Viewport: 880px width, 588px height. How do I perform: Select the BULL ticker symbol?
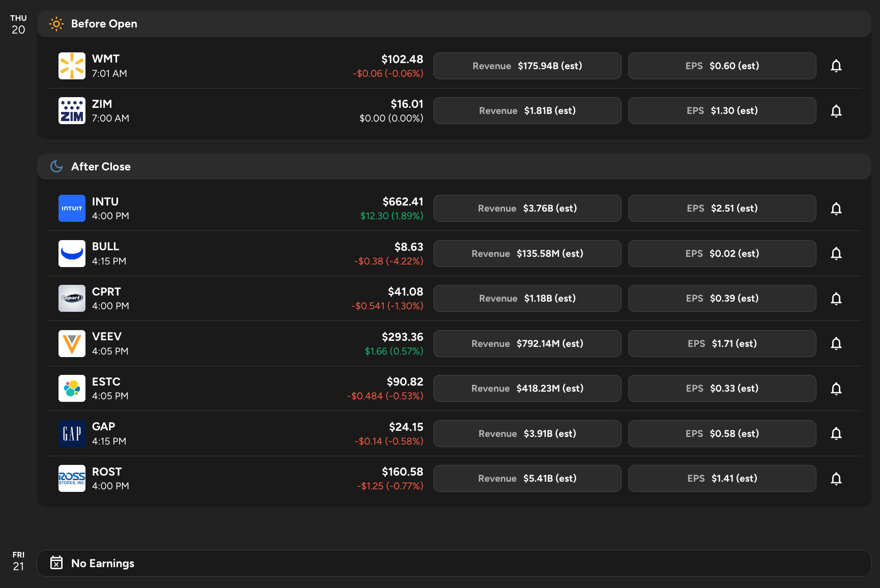pyautogui.click(x=105, y=247)
